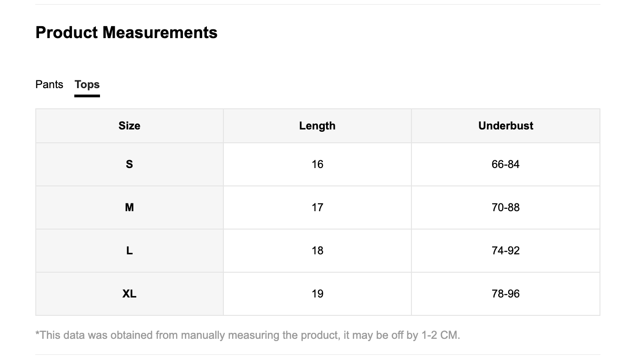Select the M size row label
644x359 pixels.
tap(129, 208)
